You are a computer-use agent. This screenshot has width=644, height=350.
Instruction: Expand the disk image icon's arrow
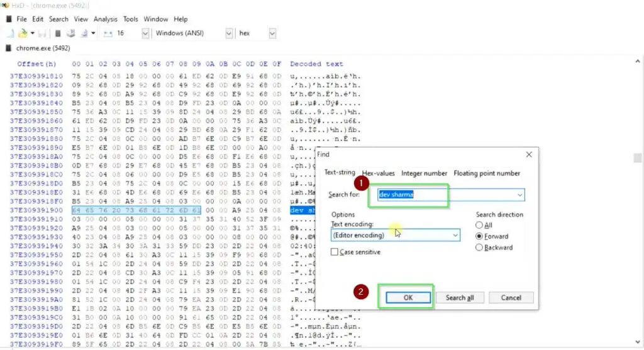click(93, 33)
